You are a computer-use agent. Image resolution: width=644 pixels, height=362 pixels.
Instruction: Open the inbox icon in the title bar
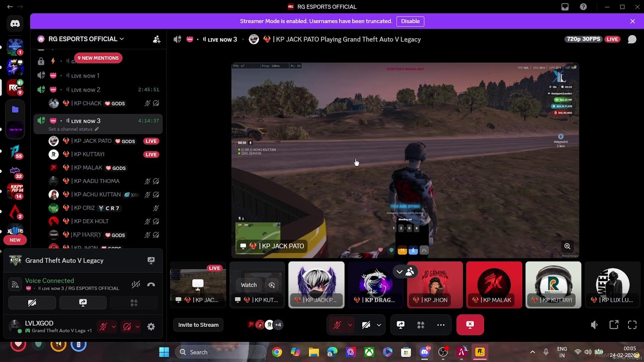[565, 7]
